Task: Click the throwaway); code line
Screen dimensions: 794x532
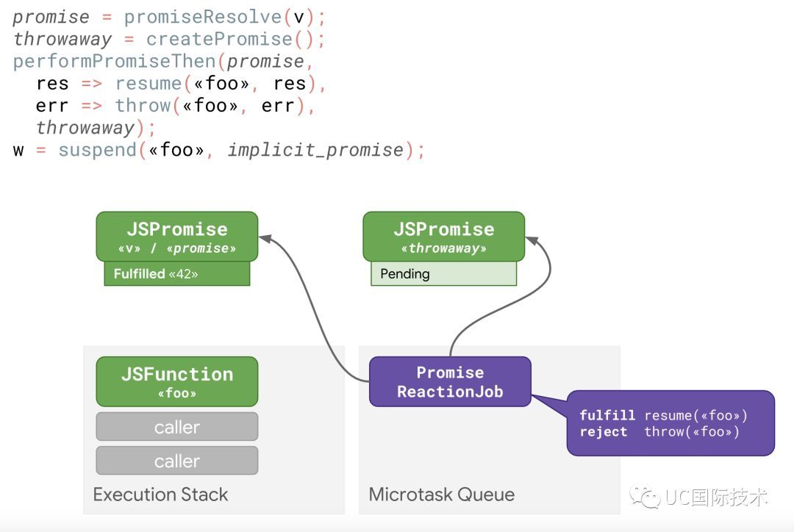Action: click(96, 128)
